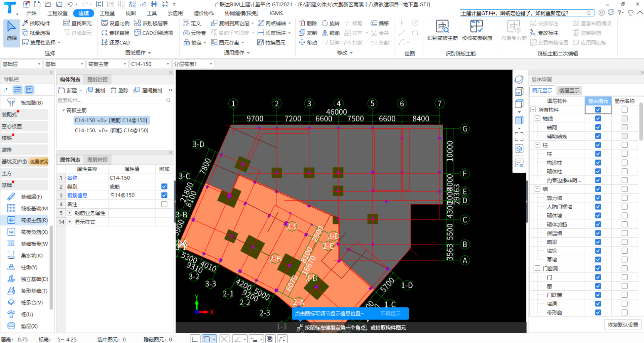Click 图层管理 tab in properties panel
This screenshot has height=343, width=644.
(98, 160)
